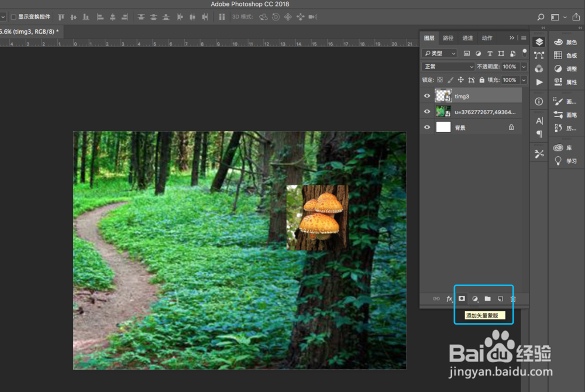Align top edges in options bar
The image size is (585, 392).
pyautogui.click(x=61, y=17)
